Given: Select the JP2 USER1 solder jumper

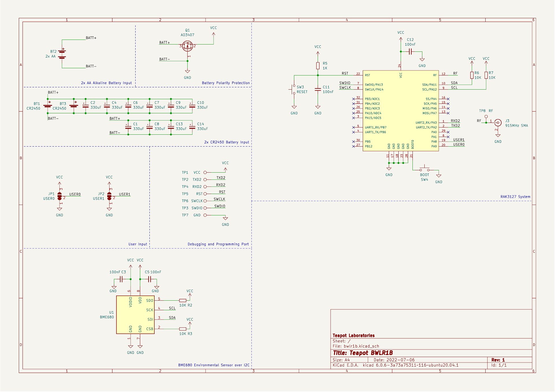Looking at the screenshot, I should [109, 196].
